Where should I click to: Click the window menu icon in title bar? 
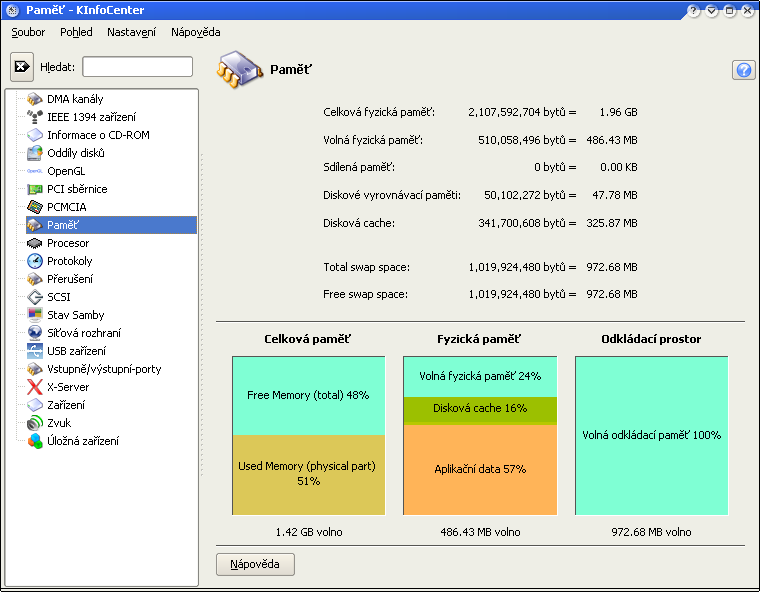tap(11, 10)
